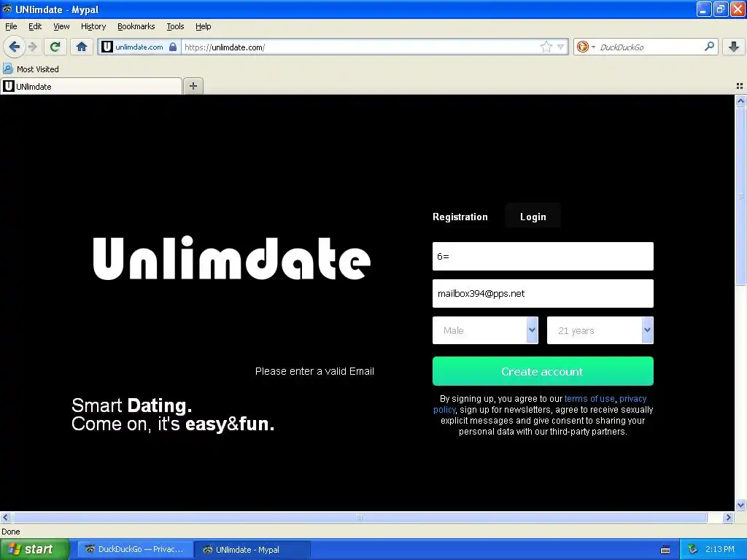Click the system tray notification icon
Image resolution: width=747 pixels, height=560 pixels.
692,549
